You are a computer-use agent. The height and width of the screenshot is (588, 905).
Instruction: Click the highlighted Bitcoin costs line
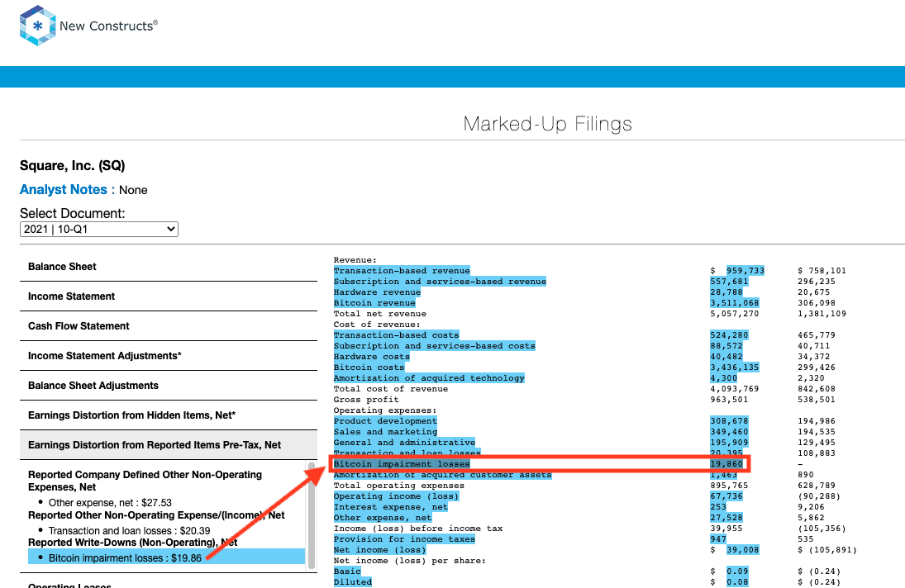[x=369, y=367]
